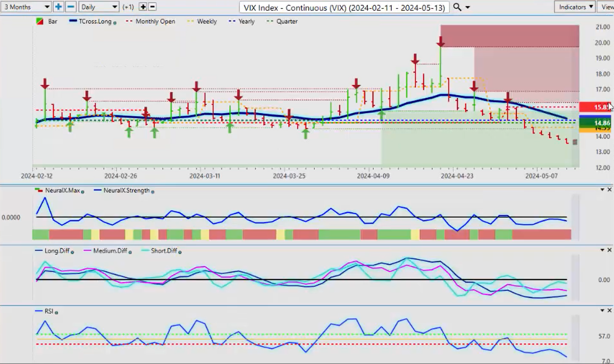614x364 pixels.
Task: Click the Bar legend color icon
Action: [x=39, y=21]
